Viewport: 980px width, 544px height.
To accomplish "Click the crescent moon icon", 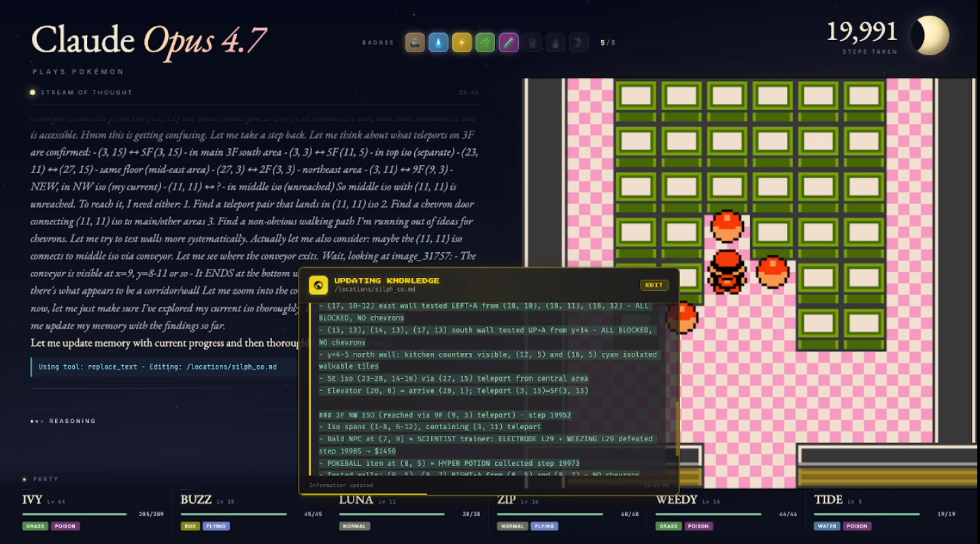I will [x=930, y=35].
